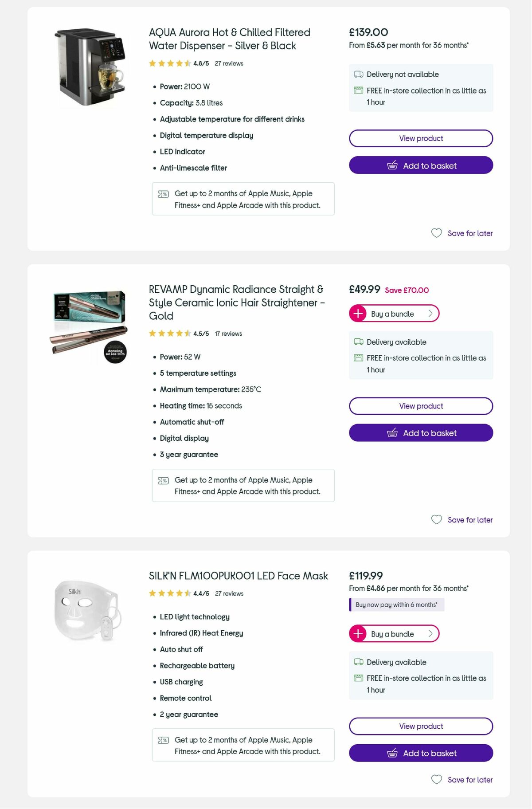Click the delivery truck icon on Silk'n listing
Image resolution: width=532 pixels, height=809 pixels.
point(358,662)
